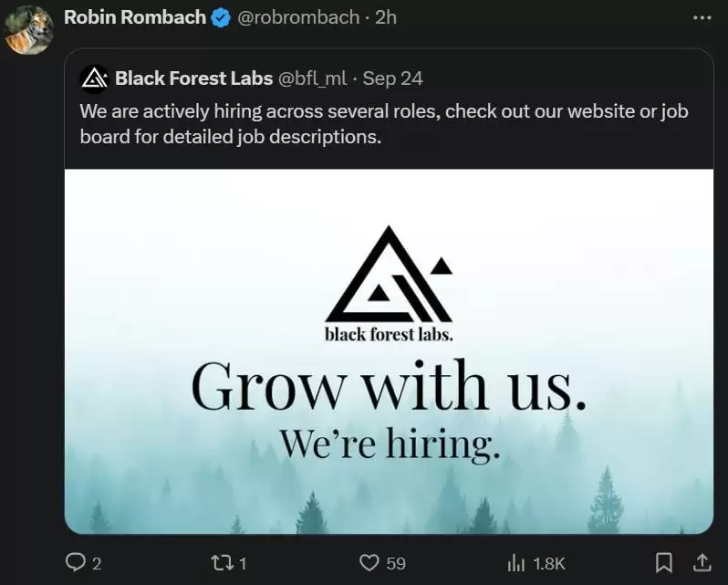The image size is (728, 585).
Task: Click the 1.8K views count
Action: tap(549, 564)
